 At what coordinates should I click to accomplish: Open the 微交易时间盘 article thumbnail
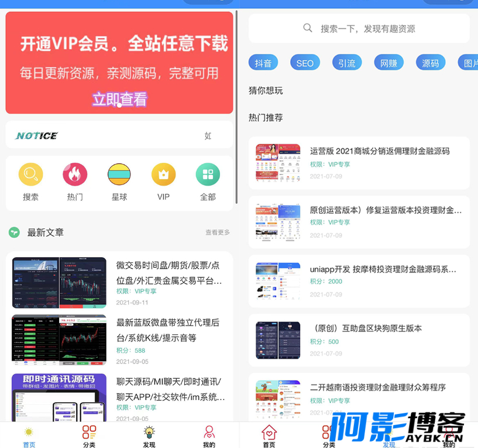tap(59, 283)
